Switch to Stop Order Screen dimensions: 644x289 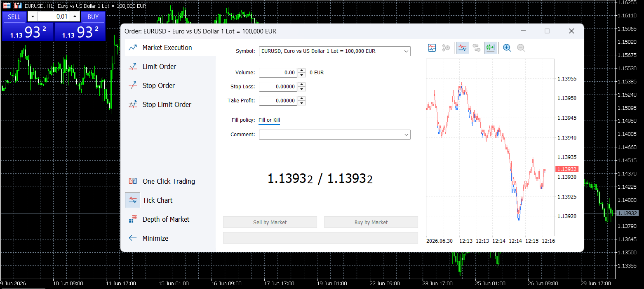pos(170,85)
